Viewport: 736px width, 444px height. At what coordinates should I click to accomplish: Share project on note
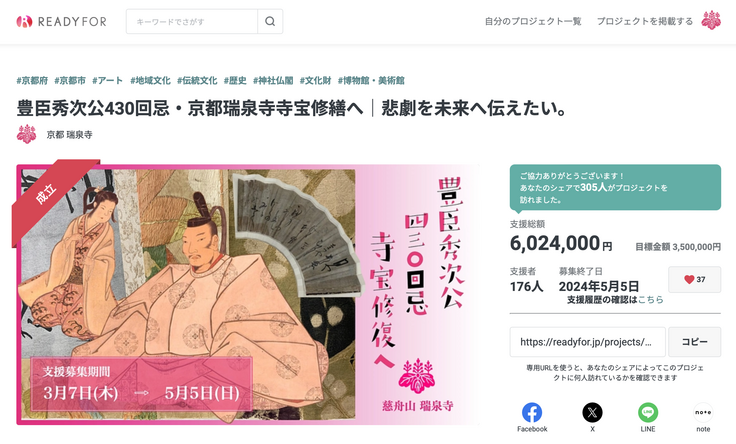point(703,417)
